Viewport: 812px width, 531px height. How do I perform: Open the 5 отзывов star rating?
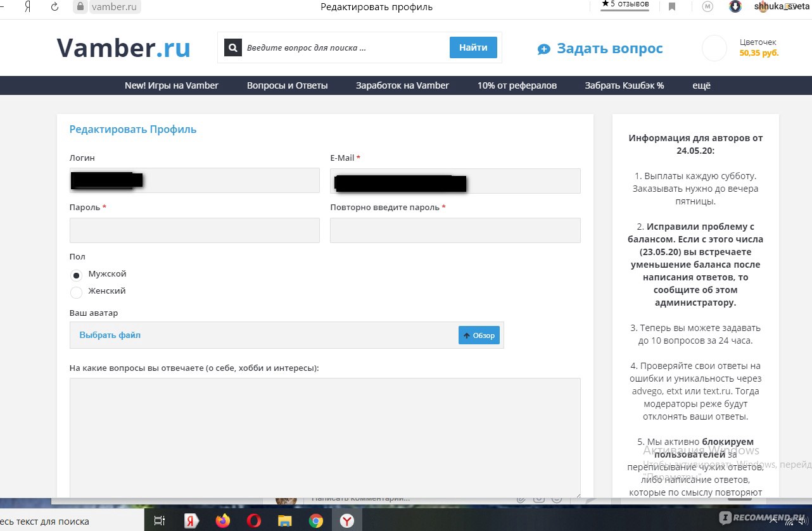coord(625,4)
